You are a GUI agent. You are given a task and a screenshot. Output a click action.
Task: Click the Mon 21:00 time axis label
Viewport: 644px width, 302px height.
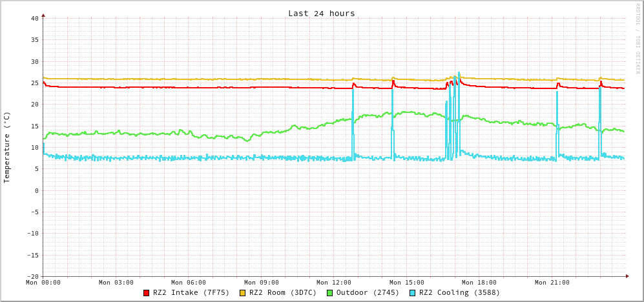[552, 283]
